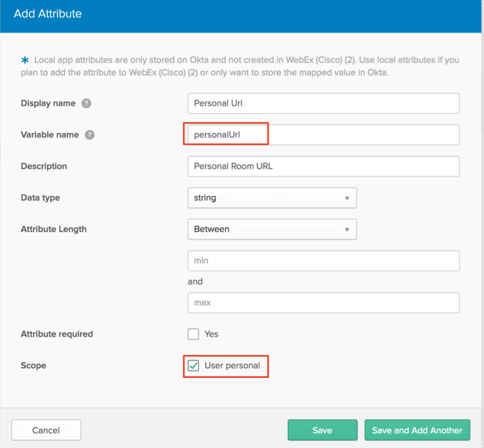Cancel the Add Attribute dialog
This screenshot has height=448, width=484.
pos(46,430)
